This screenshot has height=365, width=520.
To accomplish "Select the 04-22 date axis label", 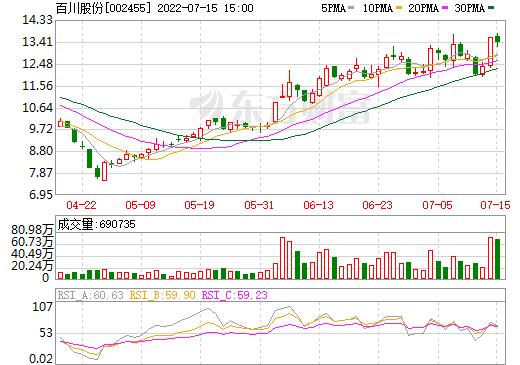I will [81, 205].
